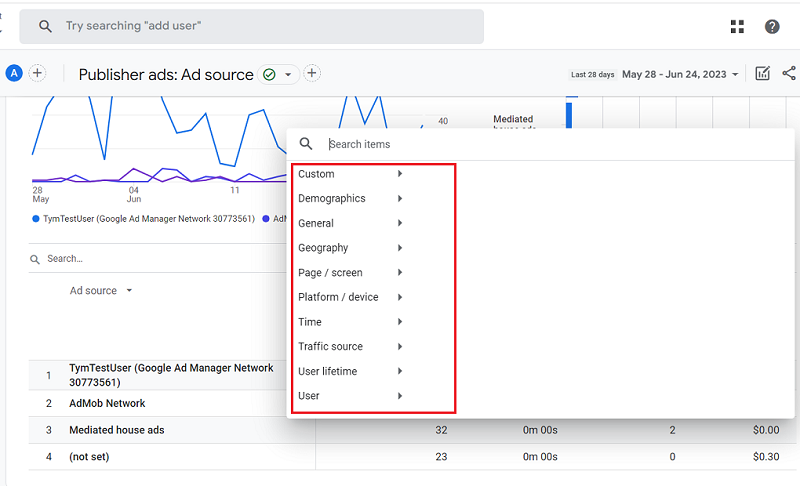The image size is (800, 486).
Task: Click the '$0.30' revenue cell
Action: [766, 456]
